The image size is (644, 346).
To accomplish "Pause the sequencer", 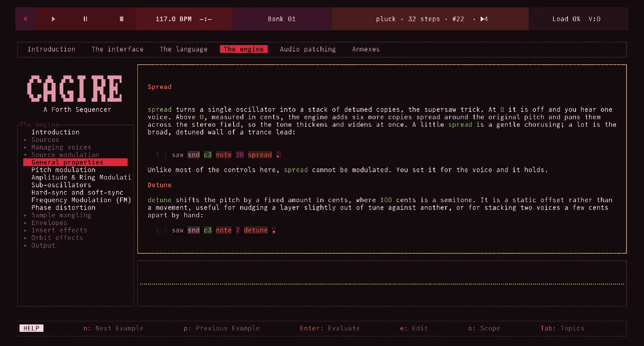I will (x=85, y=19).
